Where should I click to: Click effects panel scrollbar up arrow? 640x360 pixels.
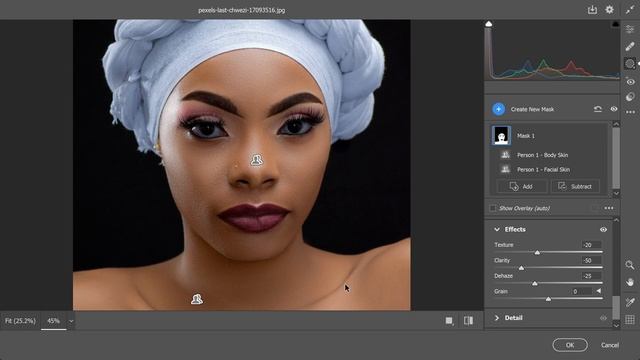pos(616,220)
